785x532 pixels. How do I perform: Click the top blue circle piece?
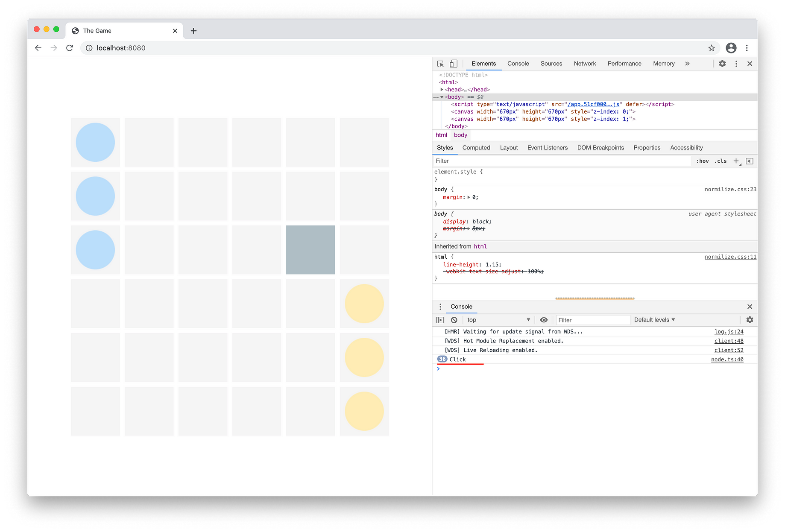(x=95, y=142)
